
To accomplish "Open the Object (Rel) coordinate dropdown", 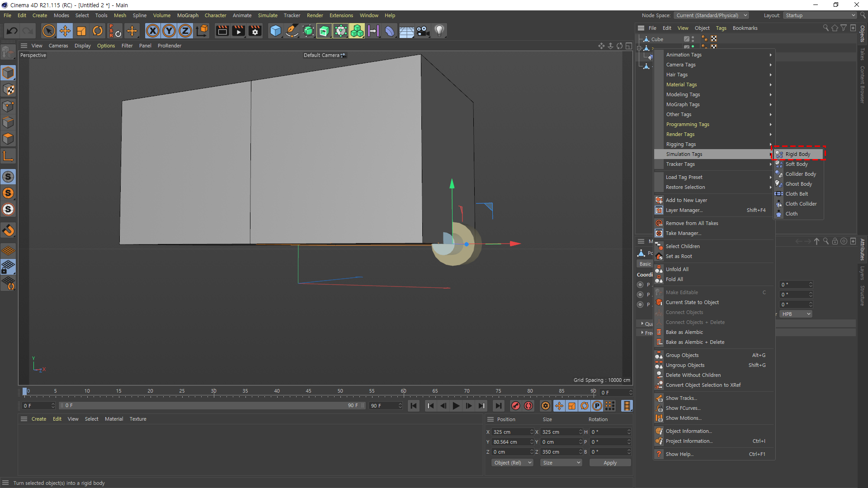I will point(512,463).
